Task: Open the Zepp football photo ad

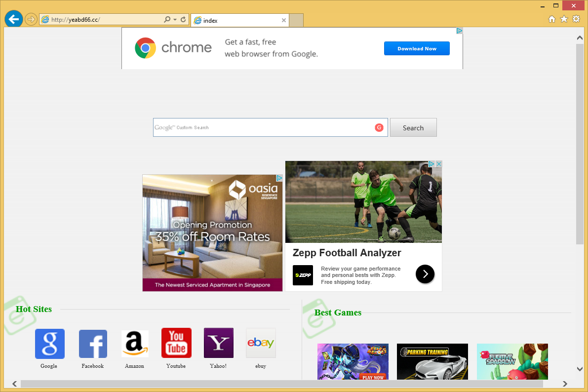Action: pos(363,202)
